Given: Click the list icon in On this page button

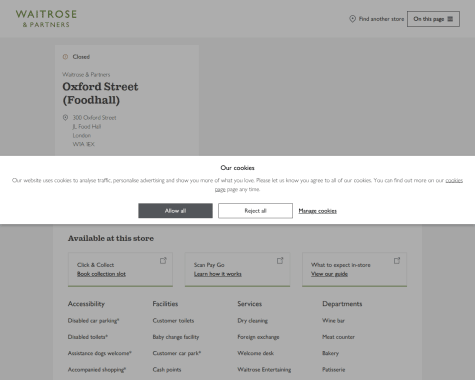Looking at the screenshot, I should click(450, 19).
